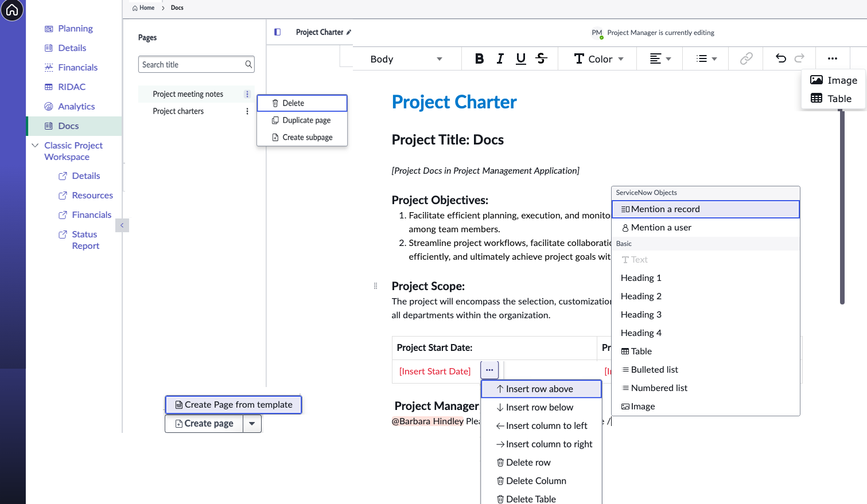867x504 pixels.
Task: Click the [Insert Start Date] table cell
Action: [x=435, y=372]
